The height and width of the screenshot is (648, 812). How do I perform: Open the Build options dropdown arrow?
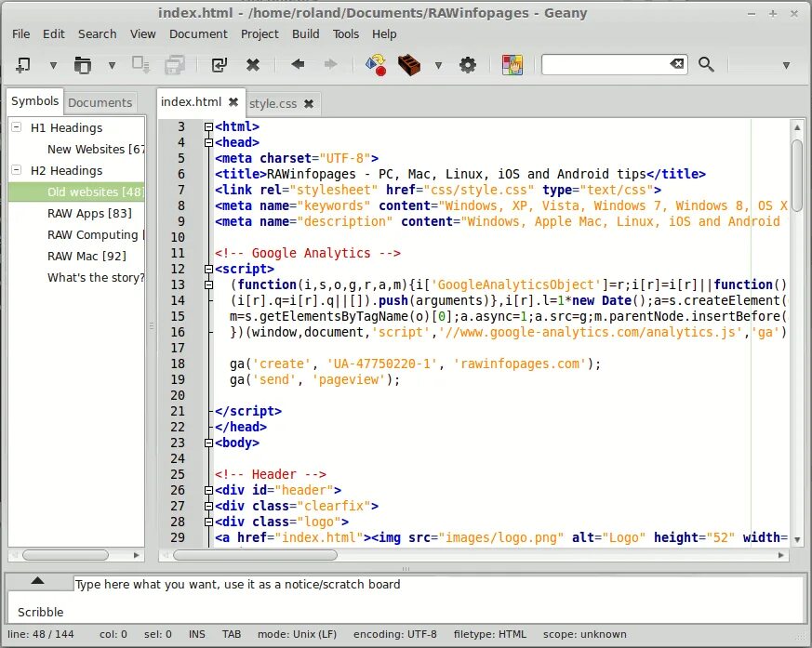tap(438, 65)
